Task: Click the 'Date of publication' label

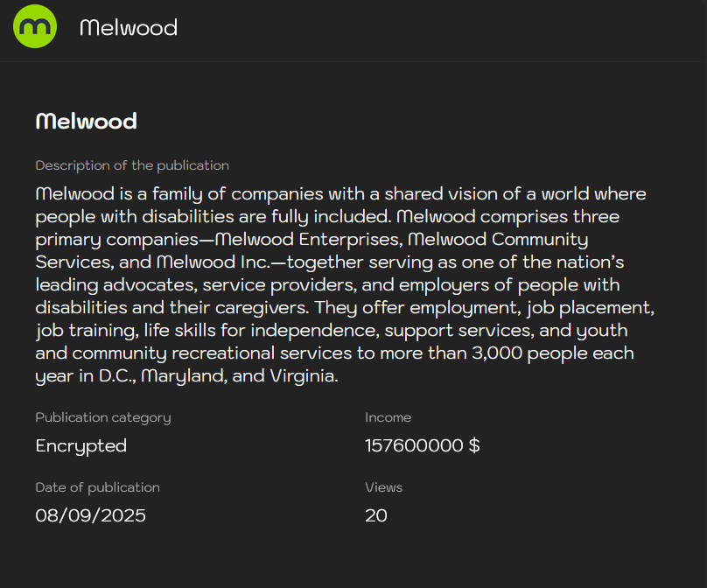Action: point(97,487)
